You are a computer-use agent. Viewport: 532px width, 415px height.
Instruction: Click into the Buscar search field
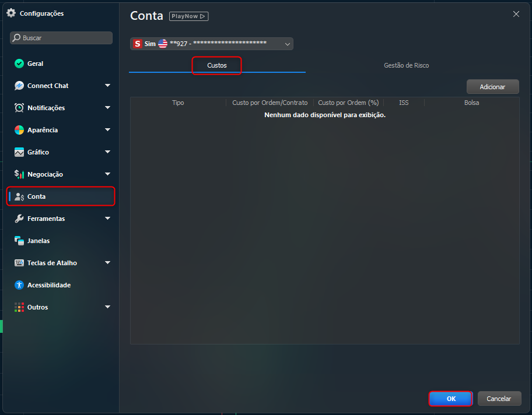(61, 38)
